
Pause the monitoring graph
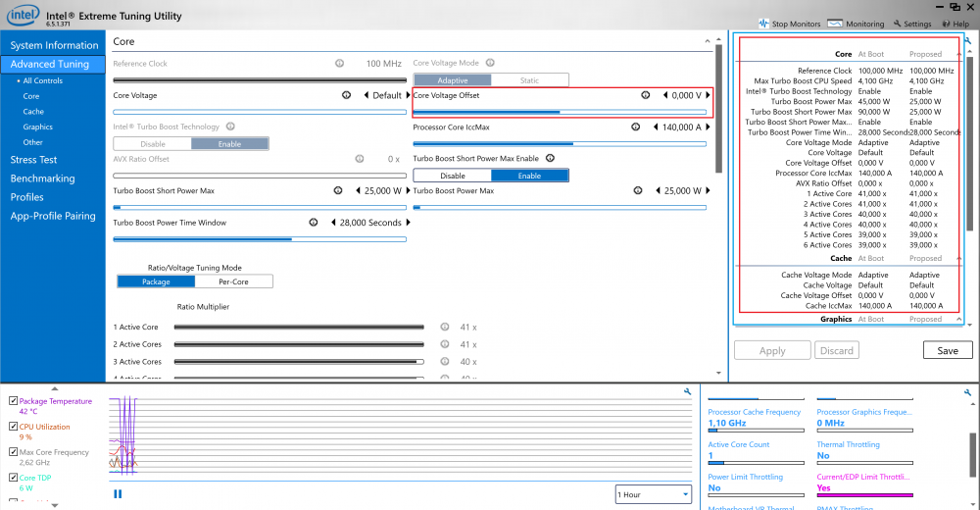[x=118, y=493]
